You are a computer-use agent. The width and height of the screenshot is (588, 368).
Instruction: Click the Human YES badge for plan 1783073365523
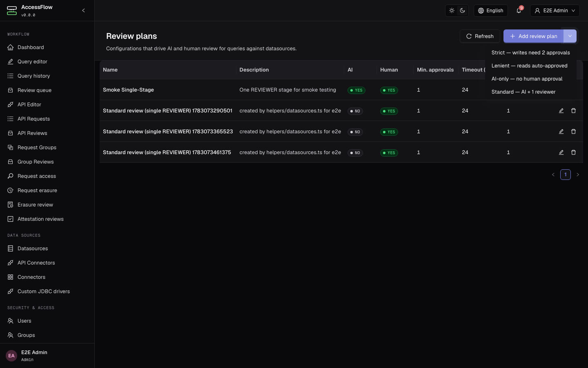click(x=389, y=132)
